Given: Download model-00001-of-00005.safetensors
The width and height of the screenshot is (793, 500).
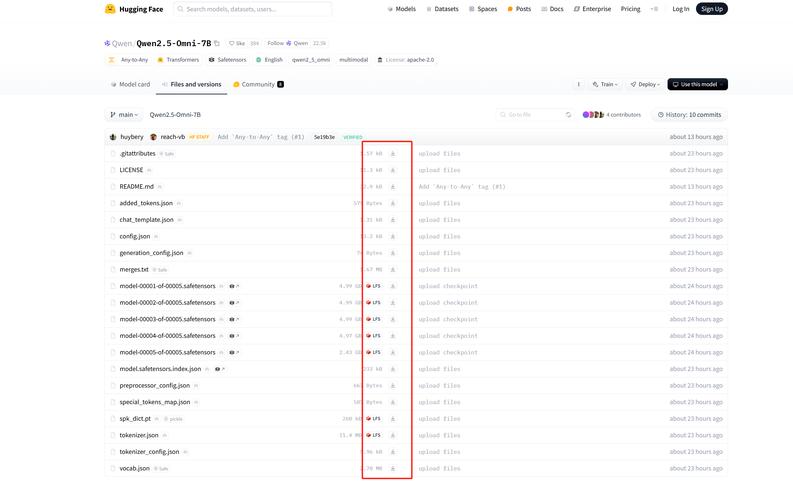Looking at the screenshot, I should point(393,286).
